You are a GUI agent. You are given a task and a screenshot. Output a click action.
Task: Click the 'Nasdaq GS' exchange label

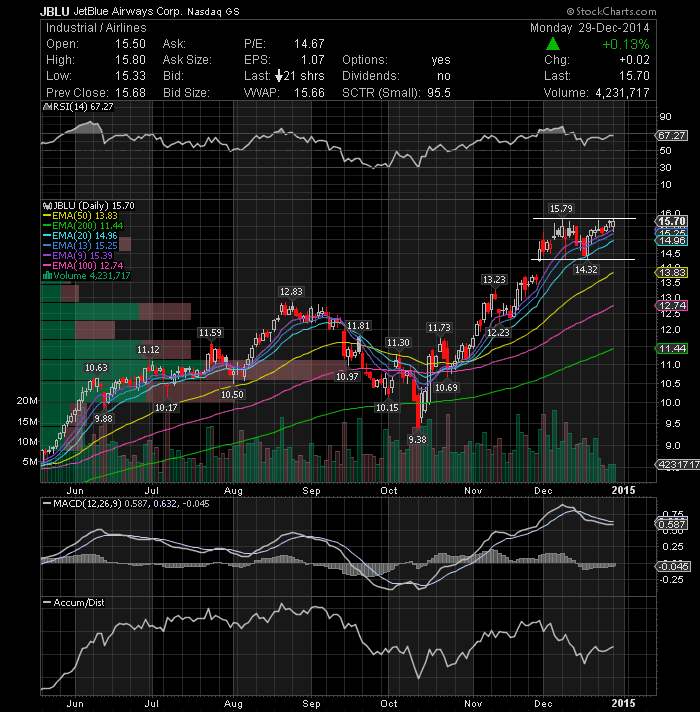[213, 12]
